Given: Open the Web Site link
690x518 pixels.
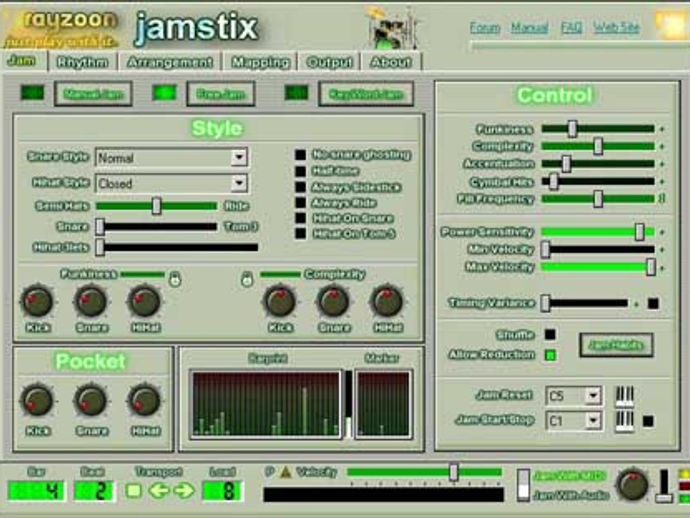Looking at the screenshot, I should coord(616,28).
